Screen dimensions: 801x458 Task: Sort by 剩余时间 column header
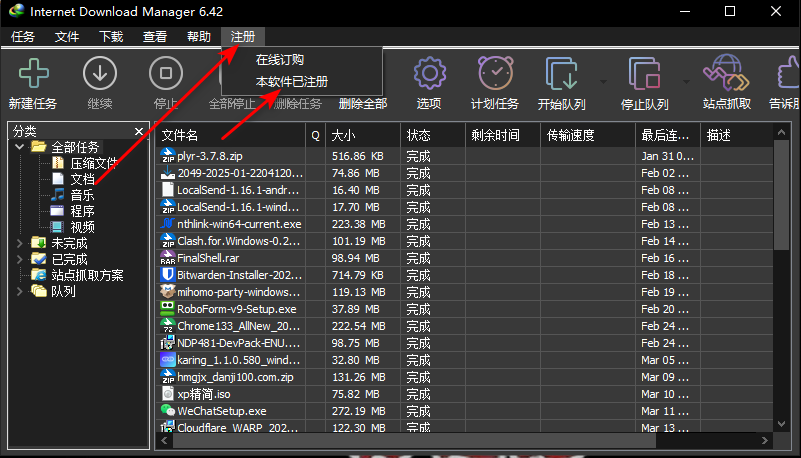503,135
